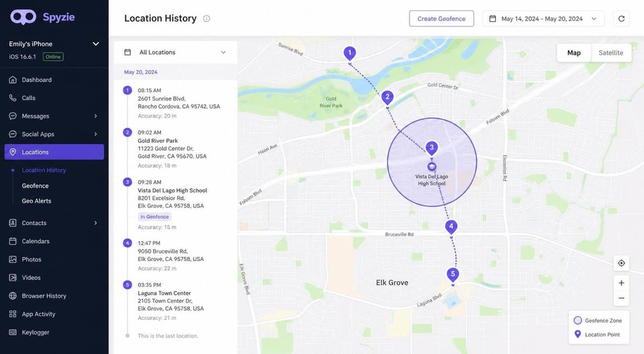Zoom out with the minus button
Image resolution: width=644 pixels, height=354 pixels.
click(x=621, y=298)
